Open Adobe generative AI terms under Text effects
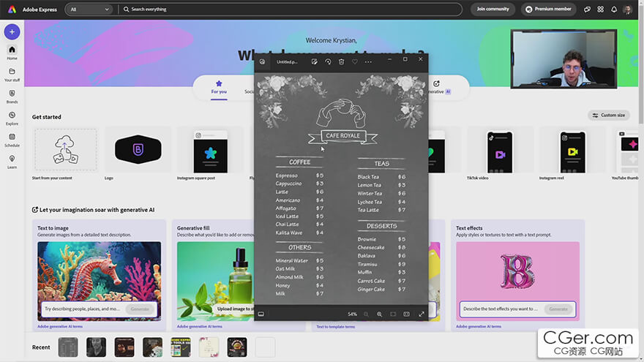Image resolution: width=644 pixels, height=362 pixels. pyautogui.click(x=479, y=326)
